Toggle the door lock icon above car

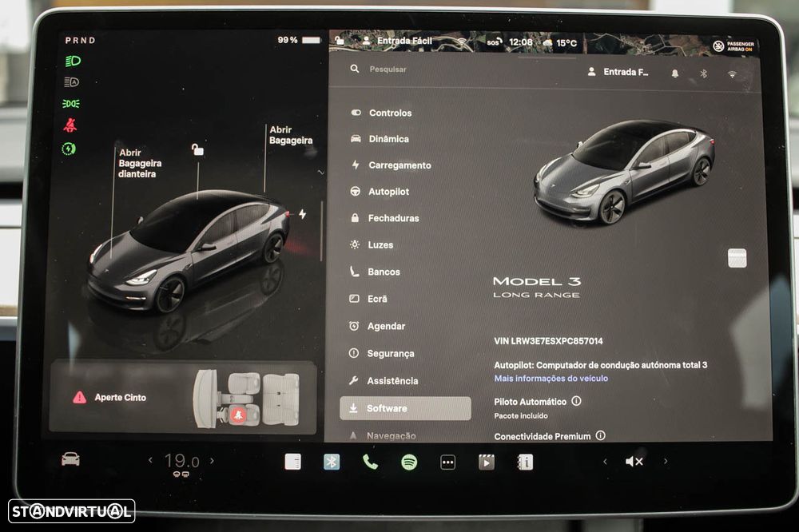(197, 150)
